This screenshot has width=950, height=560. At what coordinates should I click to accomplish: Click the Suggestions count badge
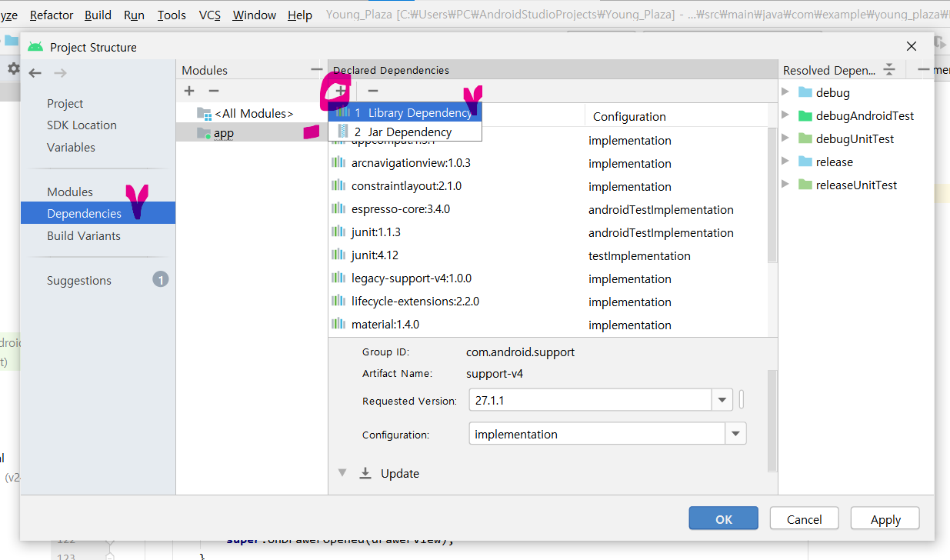tap(160, 280)
